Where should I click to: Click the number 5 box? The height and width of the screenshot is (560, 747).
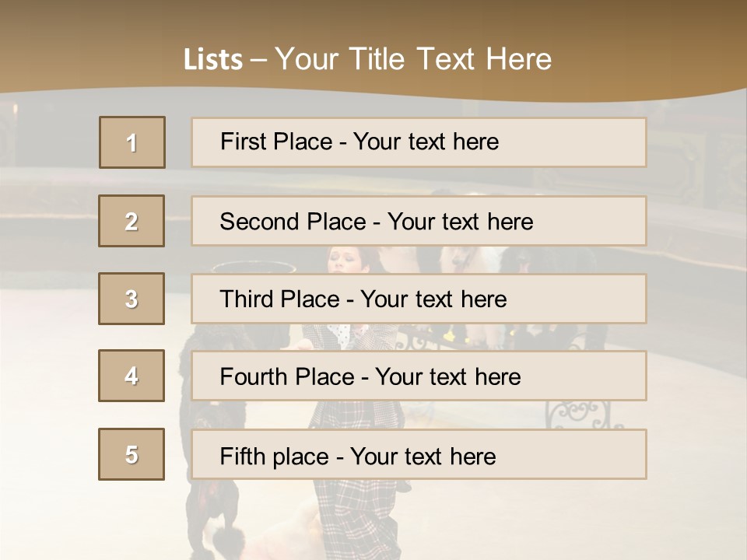pyautogui.click(x=132, y=454)
